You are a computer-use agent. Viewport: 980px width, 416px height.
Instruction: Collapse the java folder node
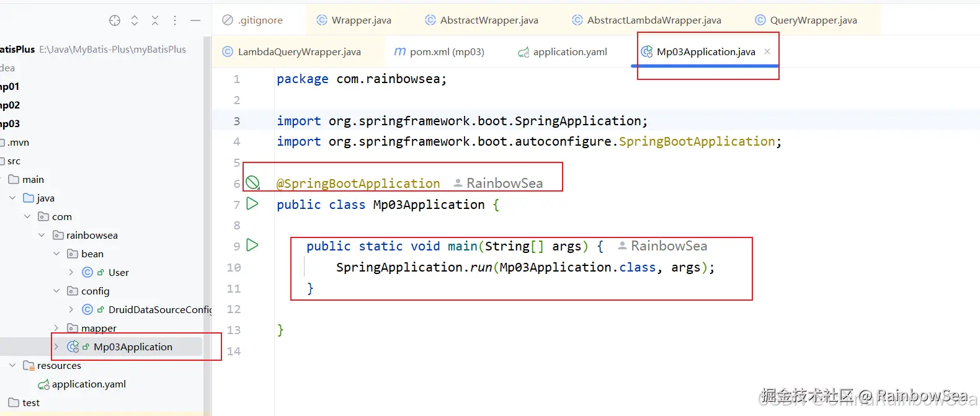(x=12, y=198)
